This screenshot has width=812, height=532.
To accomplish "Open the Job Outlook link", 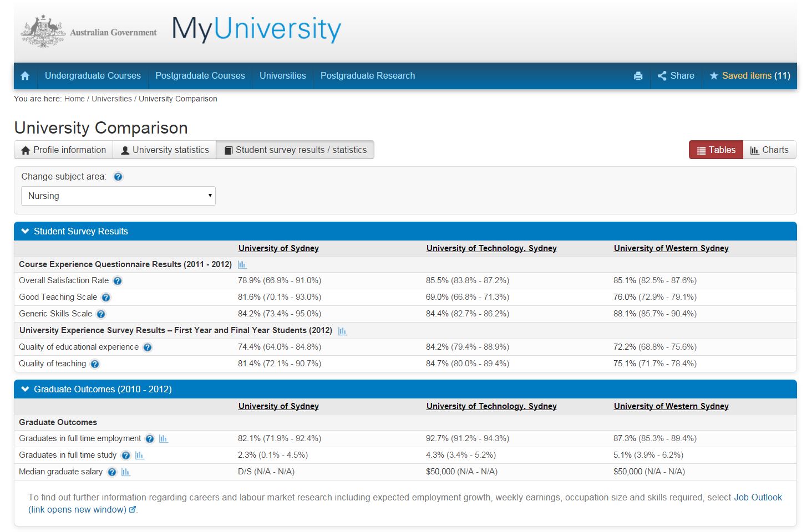I will coord(758,498).
